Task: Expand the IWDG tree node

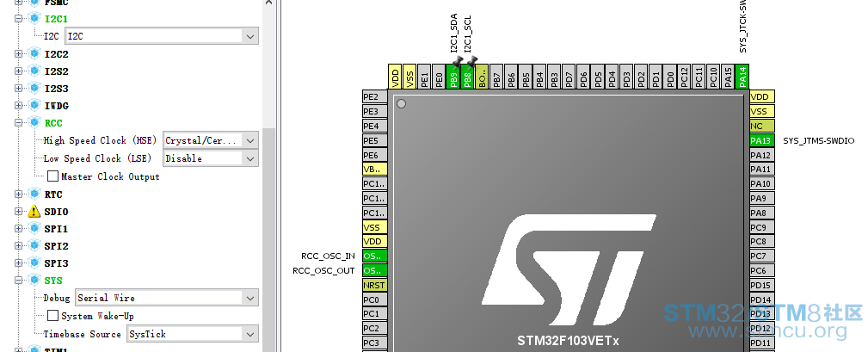Action: [18, 106]
